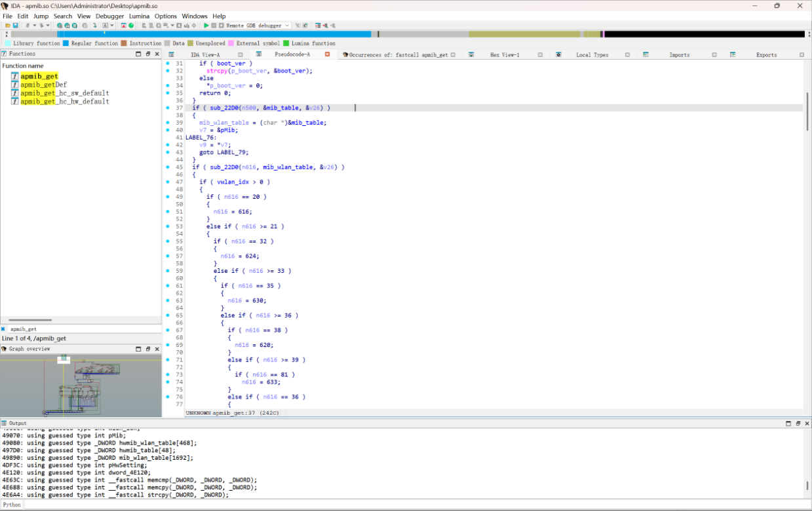Float the Functions panel

point(148,54)
